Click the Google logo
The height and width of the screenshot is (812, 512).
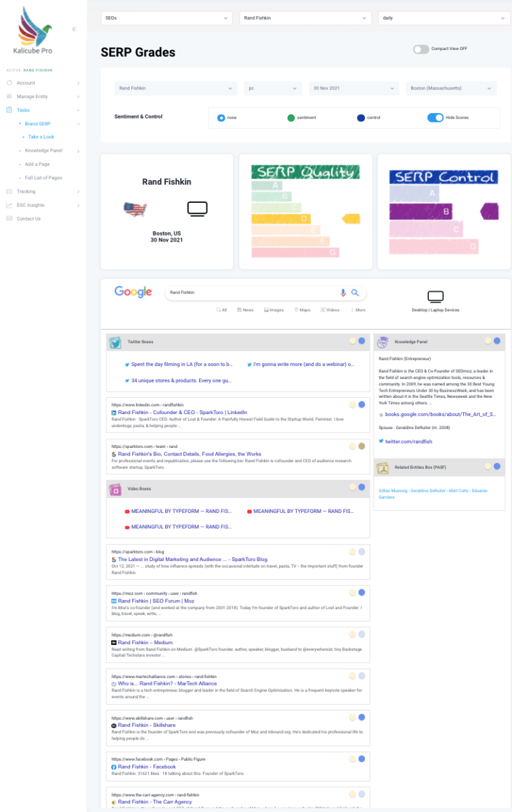[133, 292]
